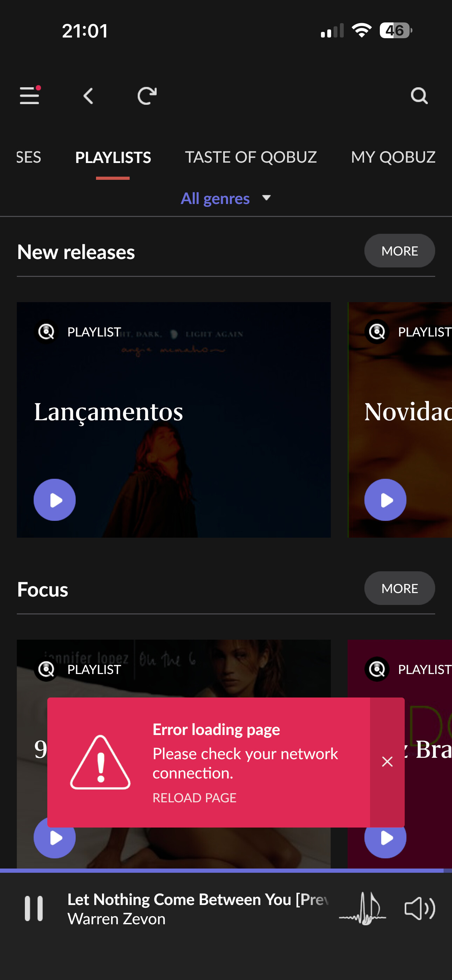Open the hamburger menu icon
Viewport: 452px width, 980px height.
(30, 95)
